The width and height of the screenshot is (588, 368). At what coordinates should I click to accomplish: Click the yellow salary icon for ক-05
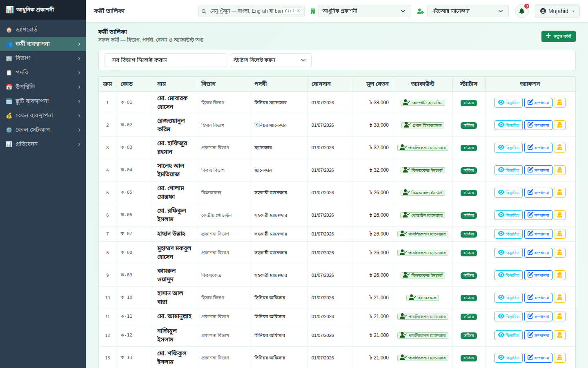coord(559,193)
